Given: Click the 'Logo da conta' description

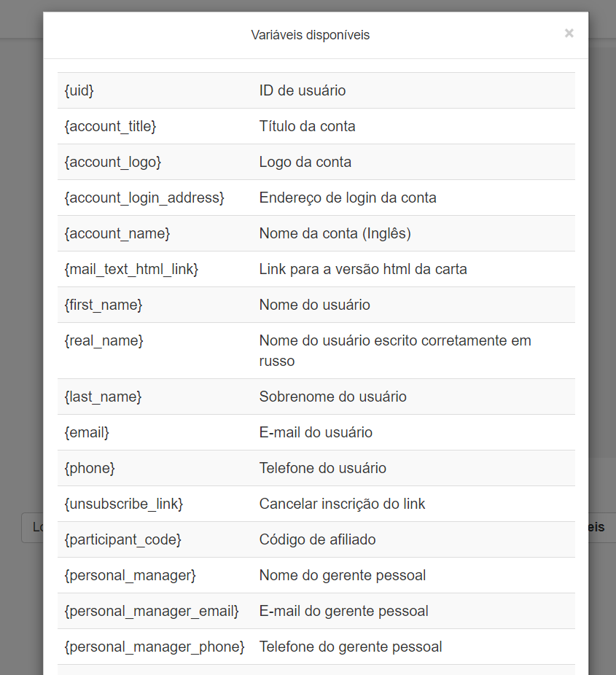Looking at the screenshot, I should (x=305, y=162).
